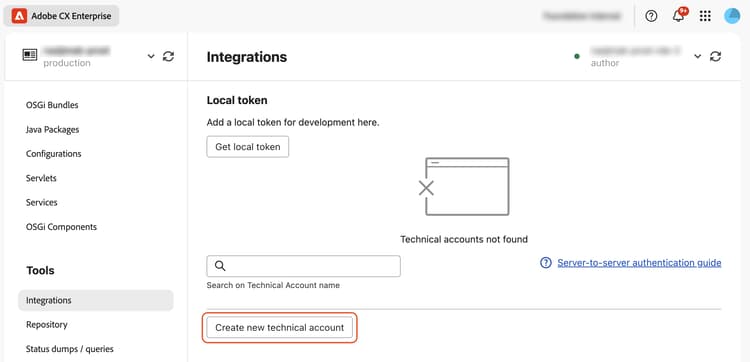The width and height of the screenshot is (750, 362).
Task: Click Create new technical account
Action: coord(279,328)
